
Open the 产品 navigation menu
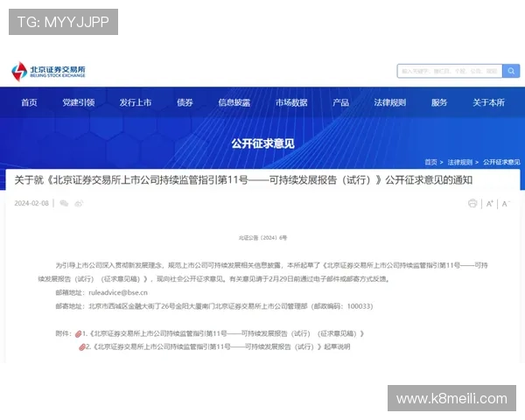[x=341, y=102]
